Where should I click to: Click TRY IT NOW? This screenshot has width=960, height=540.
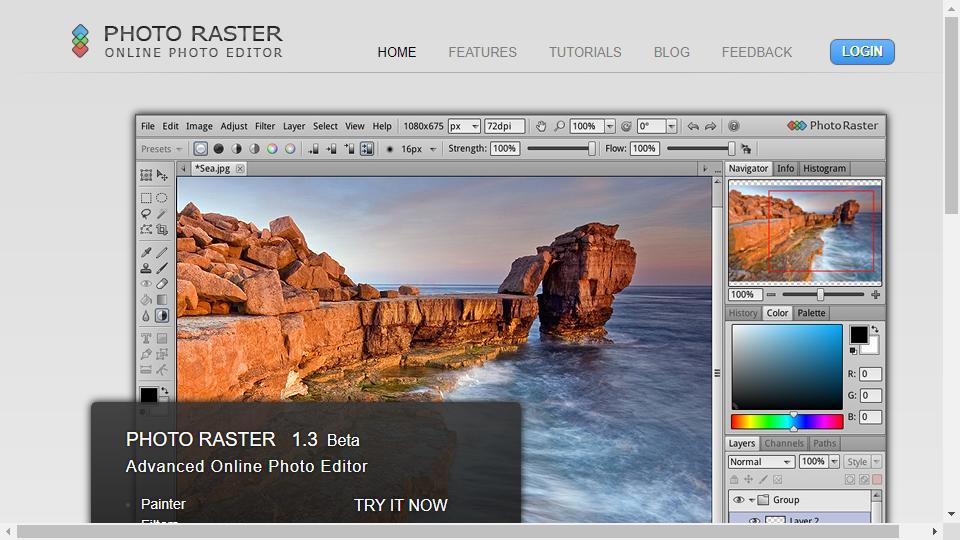pyautogui.click(x=400, y=505)
